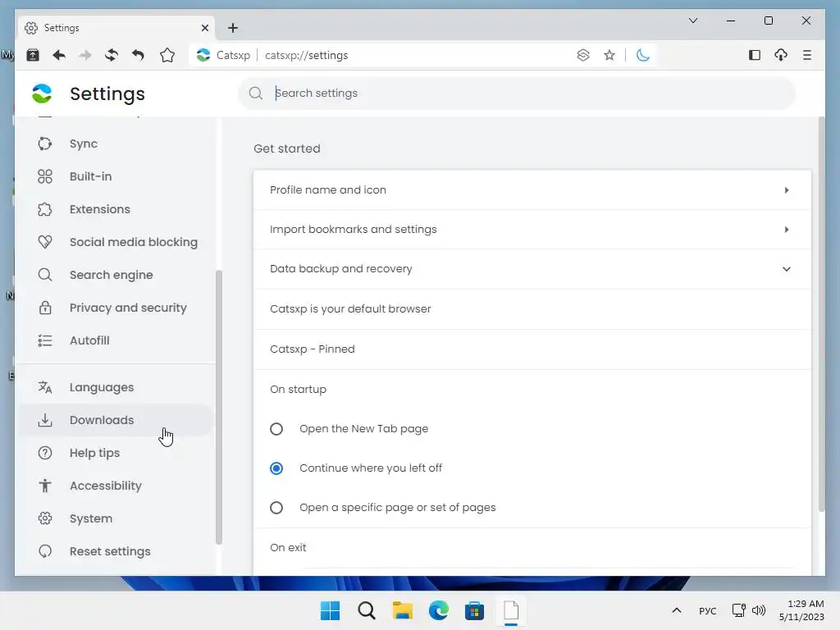Select Continue where you left off radio
This screenshot has height=630, width=840.
(x=276, y=468)
